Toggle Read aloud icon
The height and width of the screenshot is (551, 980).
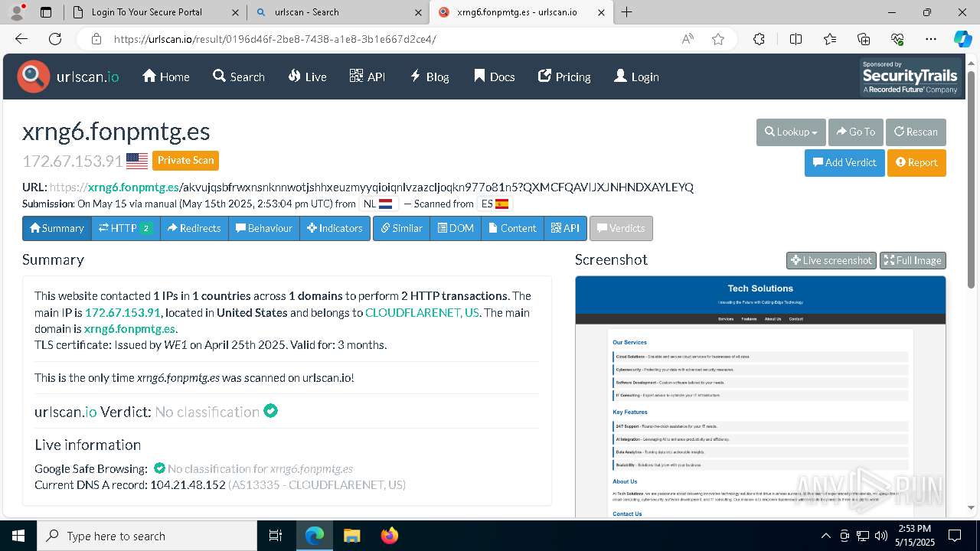point(688,39)
